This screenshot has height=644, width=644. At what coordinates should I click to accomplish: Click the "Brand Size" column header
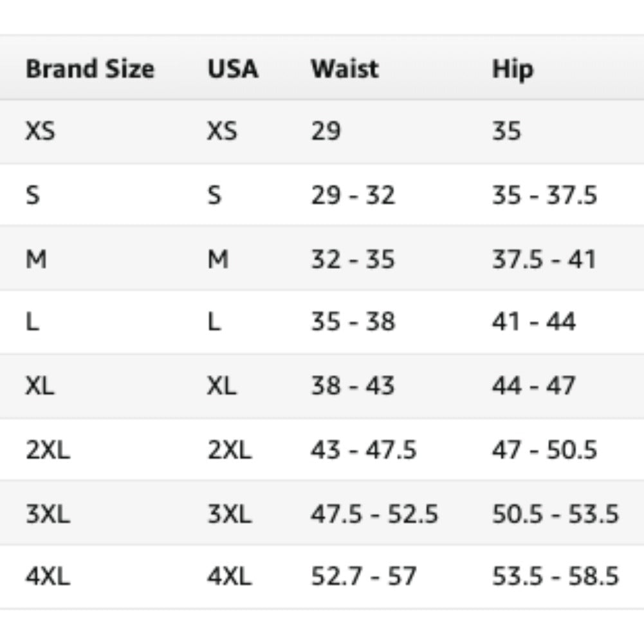coord(89,69)
